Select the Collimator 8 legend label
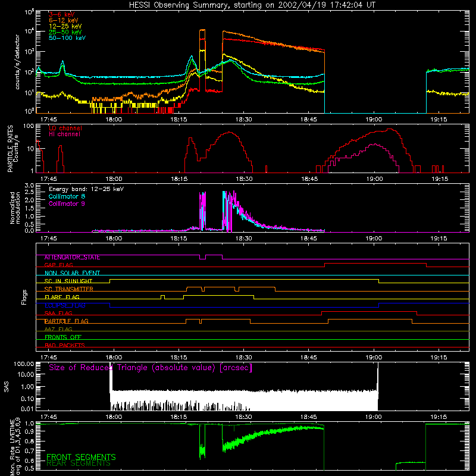The height and width of the screenshot is (476, 476). point(67,196)
